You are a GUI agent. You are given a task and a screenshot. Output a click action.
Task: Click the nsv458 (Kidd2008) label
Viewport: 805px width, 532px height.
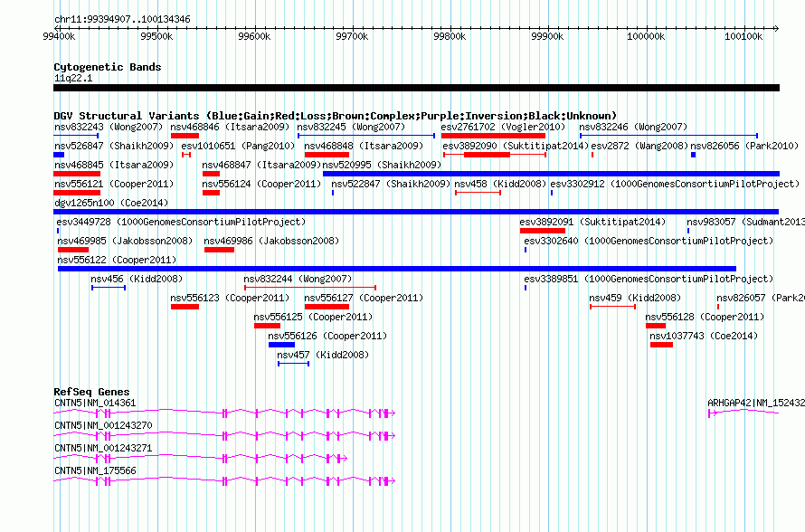coord(500,184)
